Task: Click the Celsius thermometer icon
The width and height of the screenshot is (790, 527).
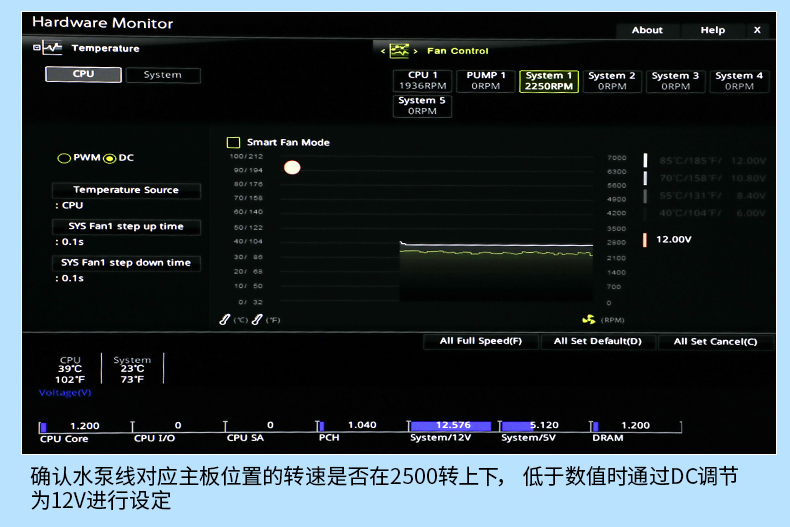Action: pyautogui.click(x=226, y=319)
